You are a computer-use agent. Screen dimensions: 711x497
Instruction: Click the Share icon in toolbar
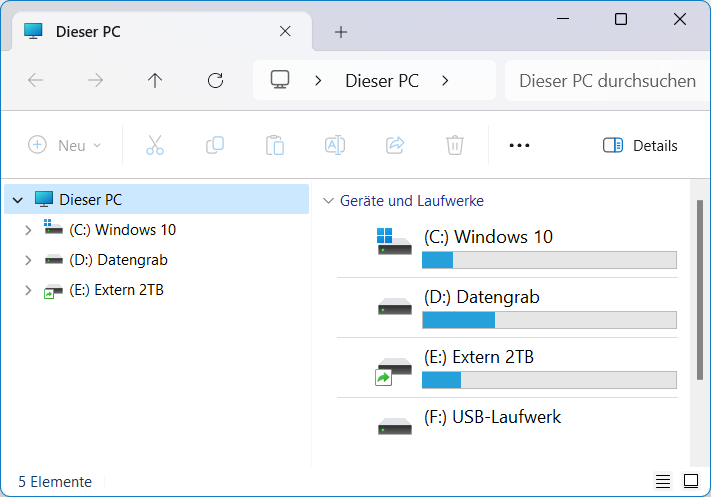point(394,145)
